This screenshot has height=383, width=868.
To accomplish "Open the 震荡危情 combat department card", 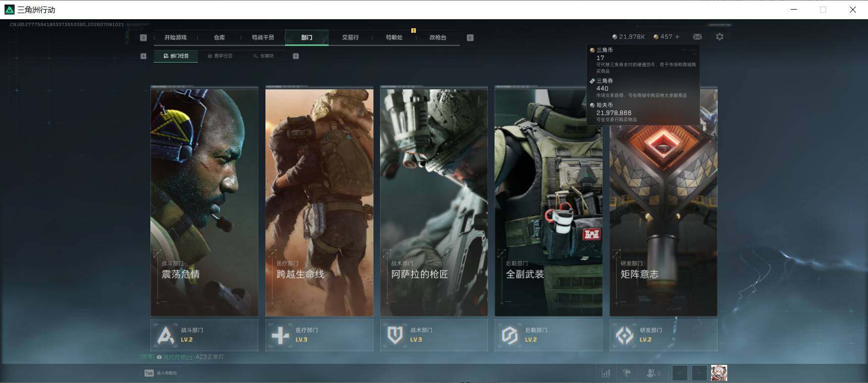I will point(204,202).
